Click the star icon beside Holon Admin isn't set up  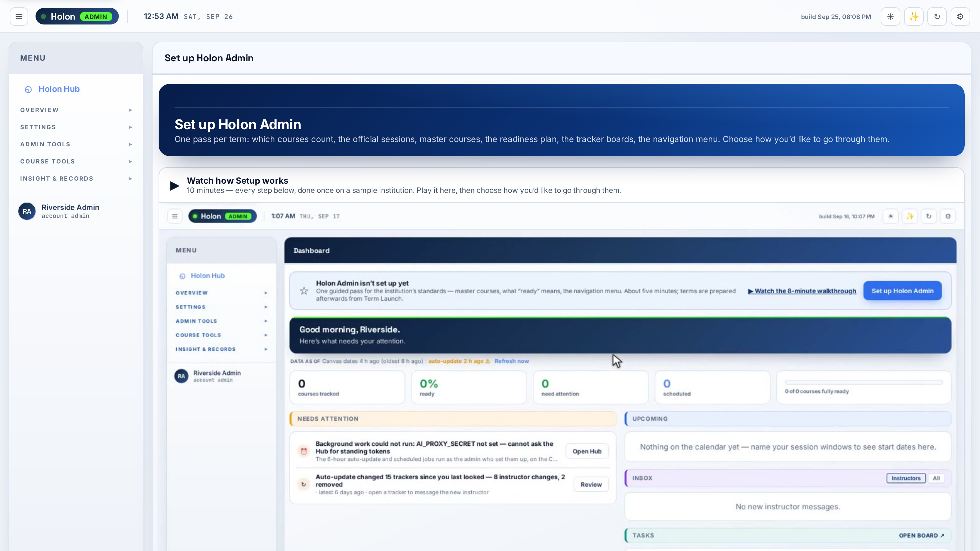click(x=303, y=291)
